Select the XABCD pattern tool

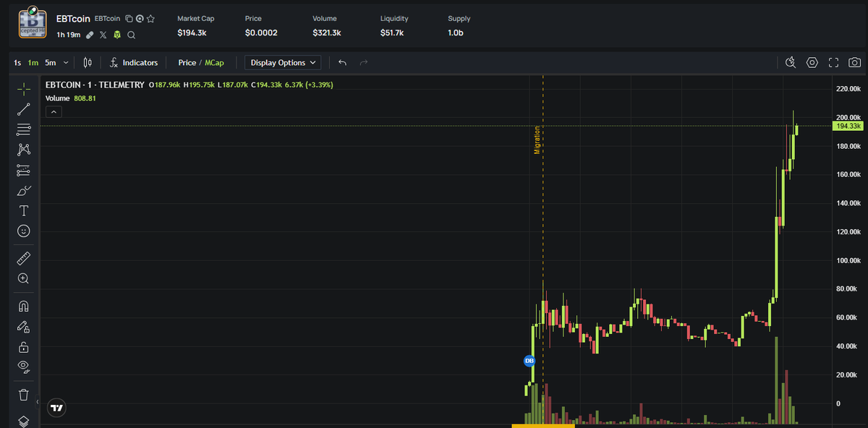pos(23,150)
